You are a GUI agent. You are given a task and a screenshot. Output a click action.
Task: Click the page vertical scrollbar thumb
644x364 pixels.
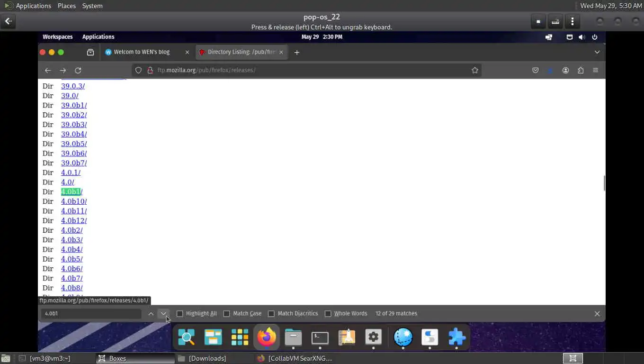click(604, 183)
